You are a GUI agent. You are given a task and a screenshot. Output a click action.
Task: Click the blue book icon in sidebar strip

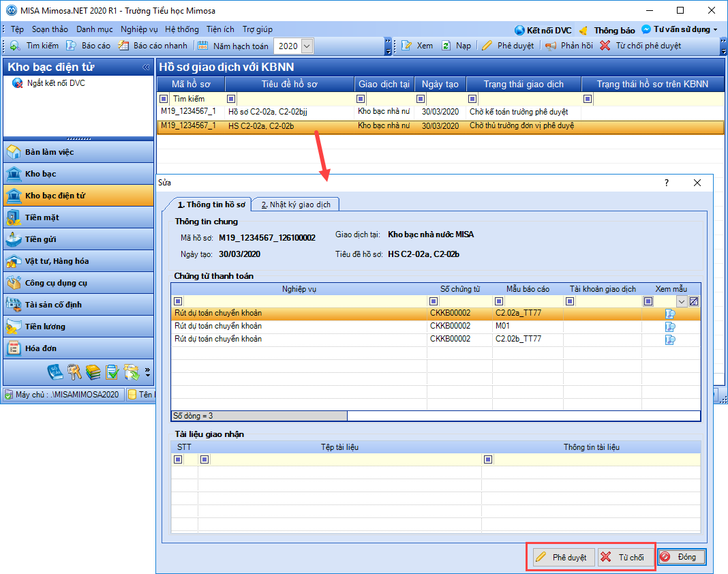click(x=55, y=372)
